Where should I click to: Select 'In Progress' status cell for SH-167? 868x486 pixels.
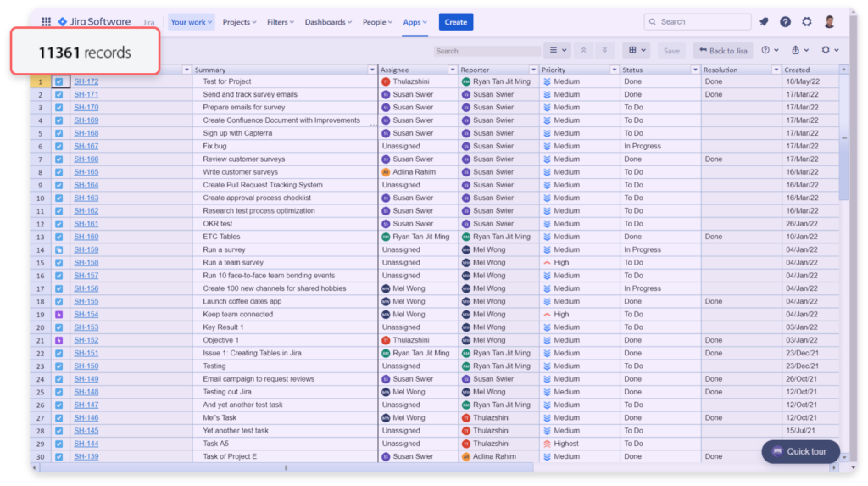pyautogui.click(x=660, y=146)
